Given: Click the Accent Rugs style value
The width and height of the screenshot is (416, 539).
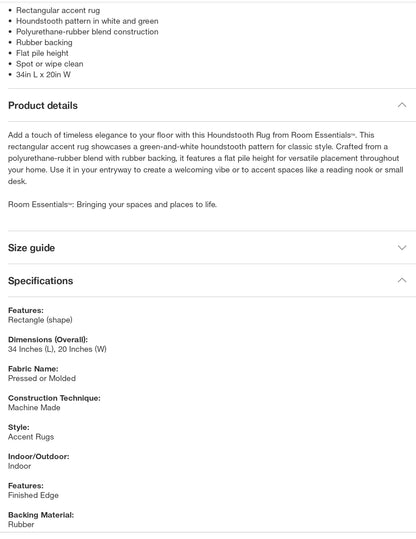Looking at the screenshot, I should click(x=31, y=437).
